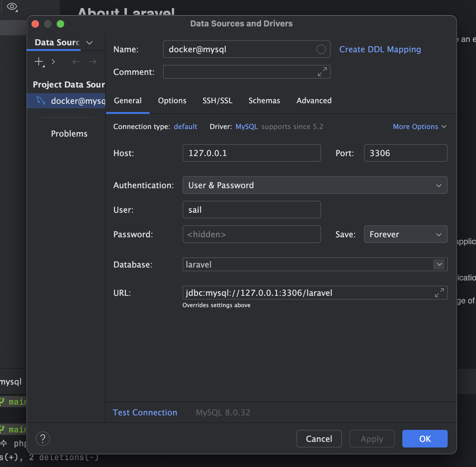Click the MySQL dolphin icon beside docker@mysql
Viewport: 476px width, 467px height.
pos(41,101)
